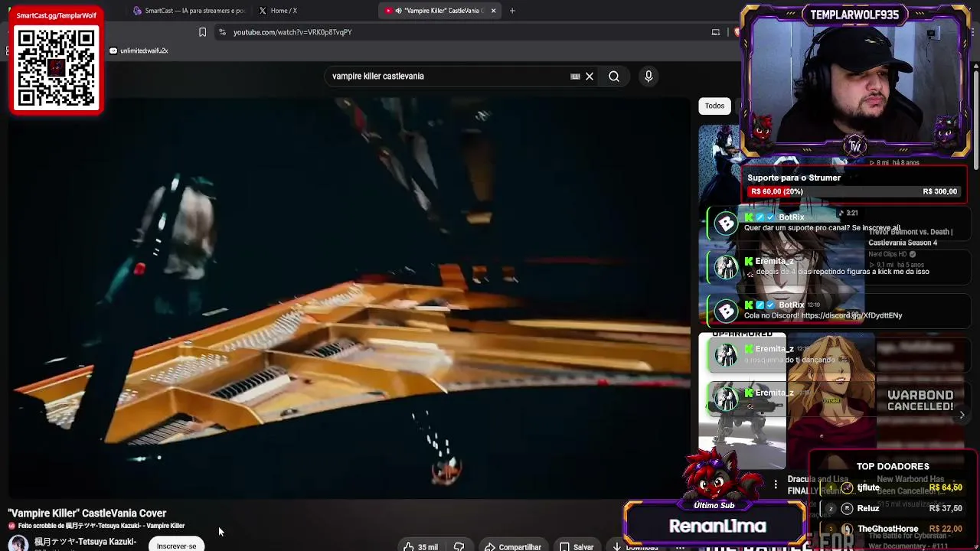Open the Trevor Belmont vs. Death video
The width and height of the screenshot is (980, 551).
(910, 237)
